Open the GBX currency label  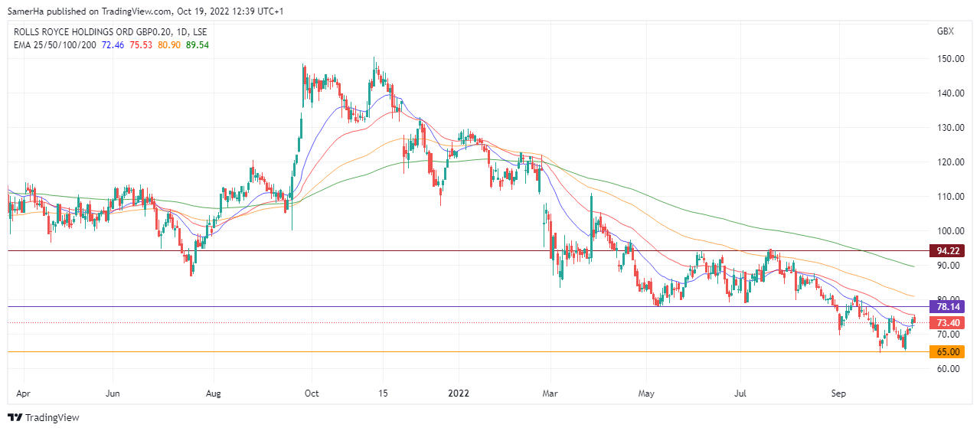[x=945, y=31]
